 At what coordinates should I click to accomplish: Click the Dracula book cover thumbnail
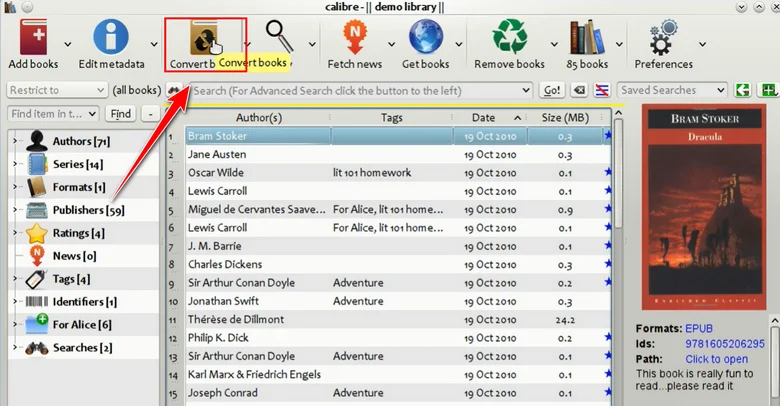click(704, 207)
